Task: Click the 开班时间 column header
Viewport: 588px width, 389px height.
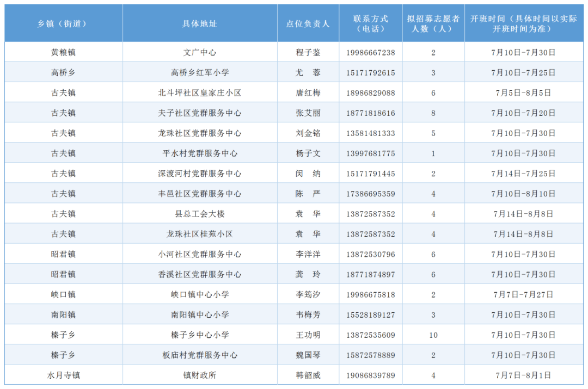Action: (x=524, y=23)
